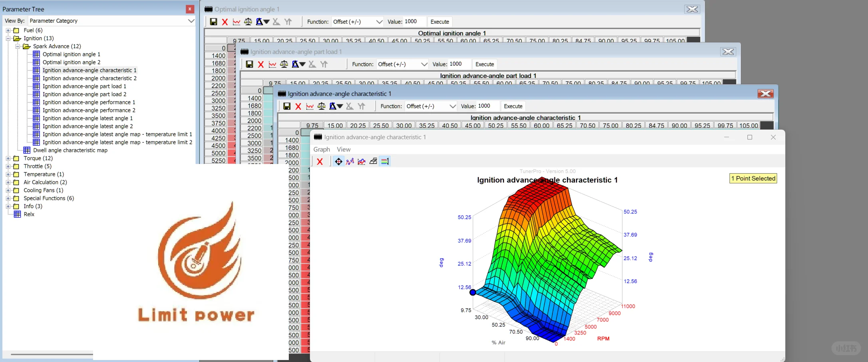
Task: Click the save icon in the part load 1 window toolbar
Action: [x=249, y=64]
